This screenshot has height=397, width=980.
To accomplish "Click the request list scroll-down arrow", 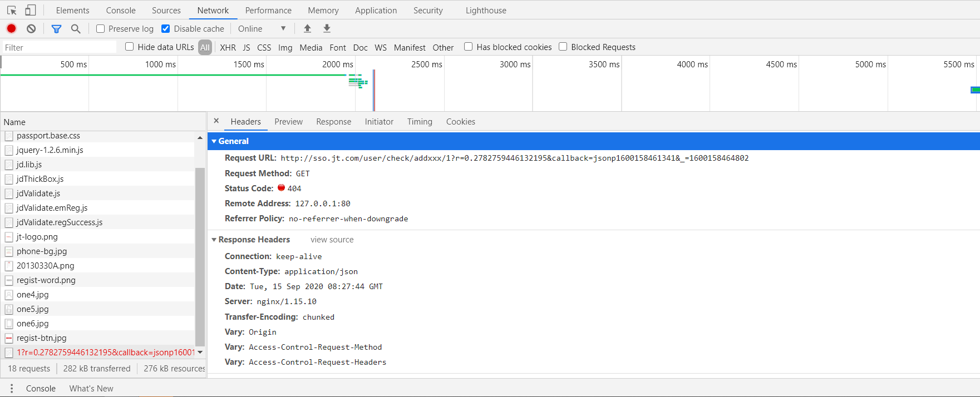I will coord(200,352).
